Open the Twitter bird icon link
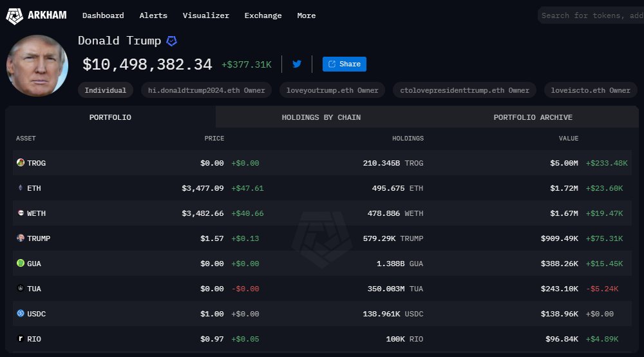The image size is (644, 357). (297, 64)
